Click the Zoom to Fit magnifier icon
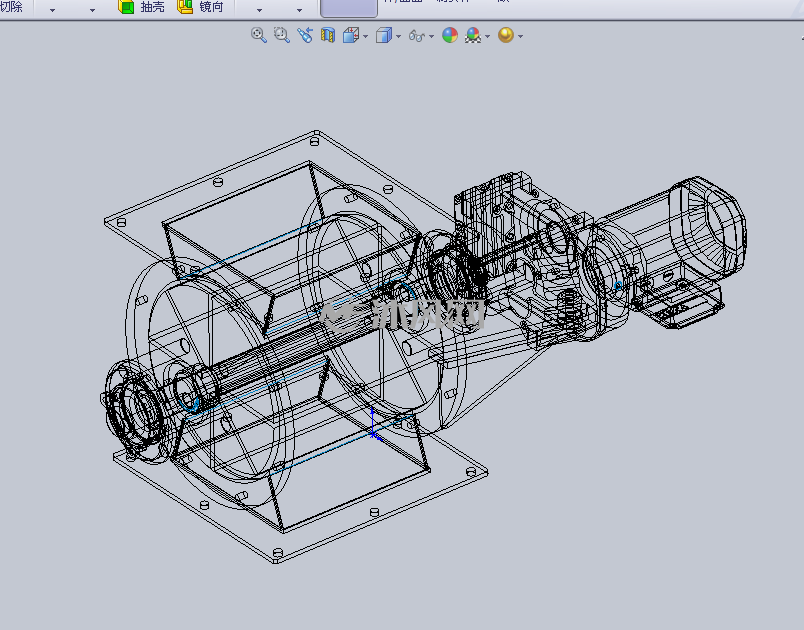Viewport: 804px width, 630px height. pyautogui.click(x=258, y=35)
